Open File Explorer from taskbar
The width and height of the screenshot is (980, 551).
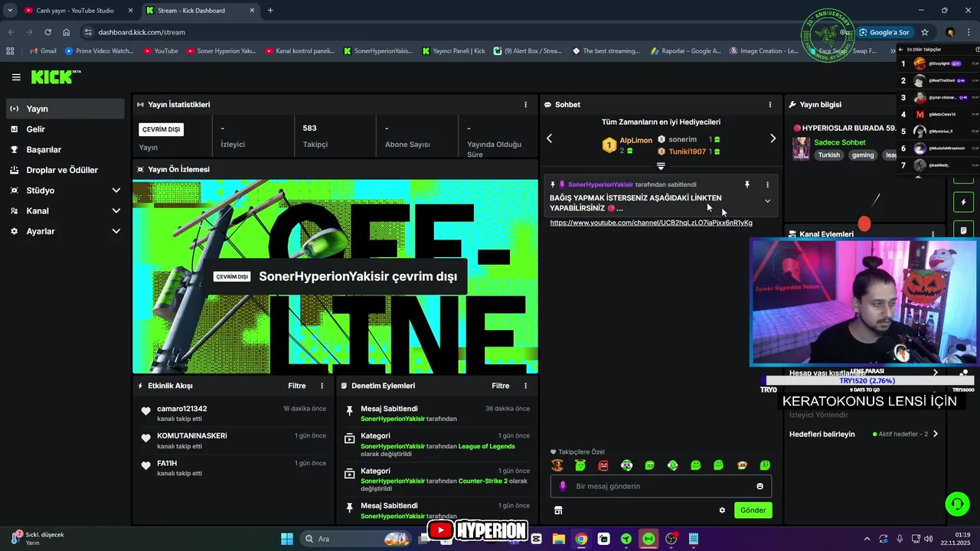pyautogui.click(x=558, y=539)
